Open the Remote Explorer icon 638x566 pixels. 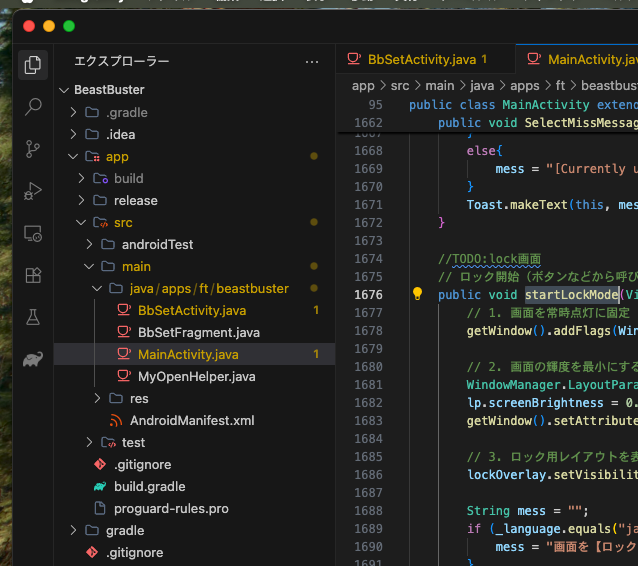pos(33,234)
